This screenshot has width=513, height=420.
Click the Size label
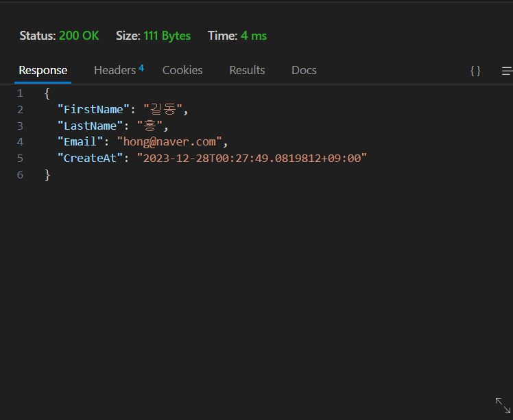[x=128, y=36]
